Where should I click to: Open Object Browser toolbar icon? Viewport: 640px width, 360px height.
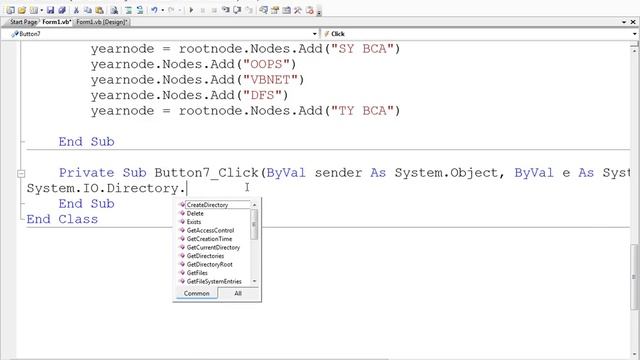[287, 10]
